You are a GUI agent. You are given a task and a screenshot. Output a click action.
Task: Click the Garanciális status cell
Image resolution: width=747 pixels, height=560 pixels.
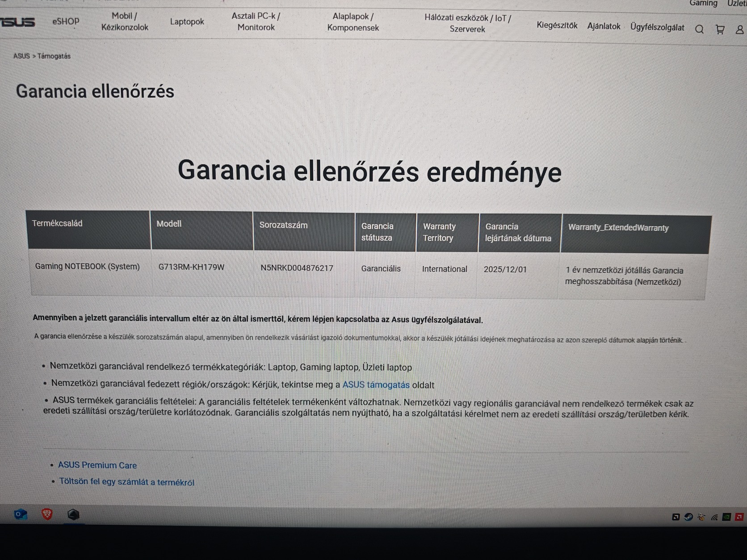(x=381, y=268)
